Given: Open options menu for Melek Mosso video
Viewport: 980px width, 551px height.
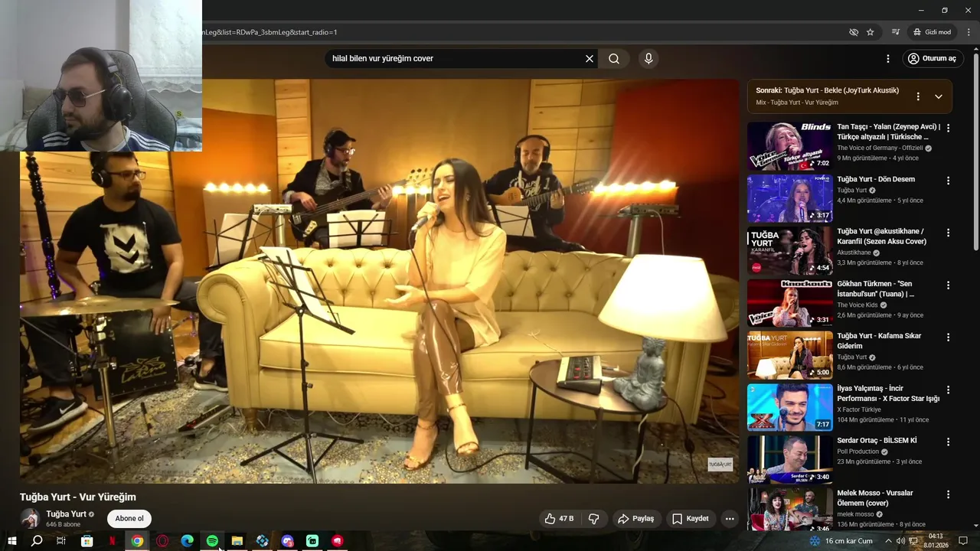Looking at the screenshot, I should click(949, 494).
